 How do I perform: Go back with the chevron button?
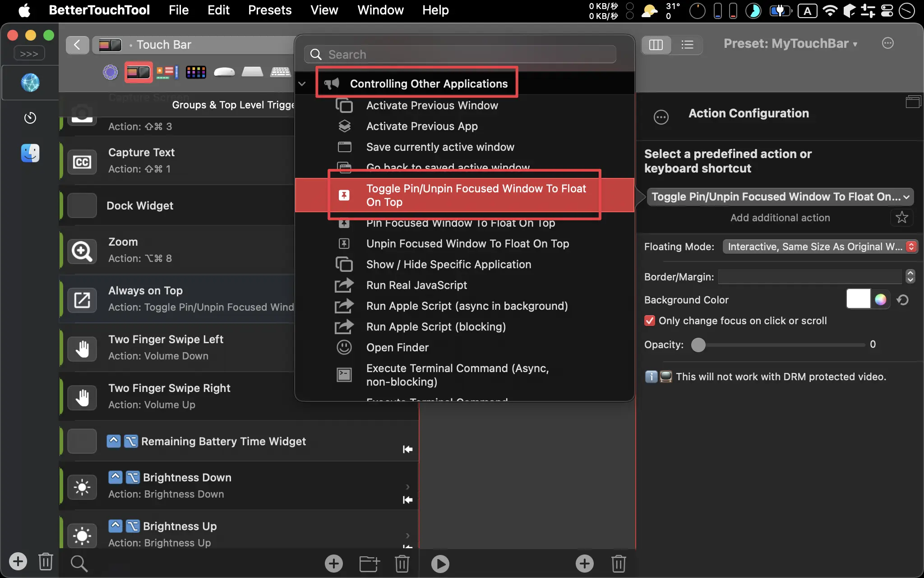coord(77,45)
